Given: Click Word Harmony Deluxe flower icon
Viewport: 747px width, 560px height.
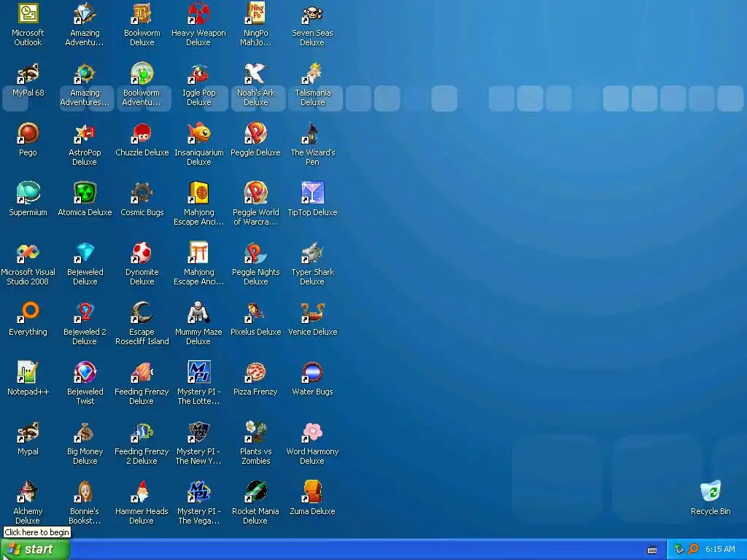Looking at the screenshot, I should [312, 432].
